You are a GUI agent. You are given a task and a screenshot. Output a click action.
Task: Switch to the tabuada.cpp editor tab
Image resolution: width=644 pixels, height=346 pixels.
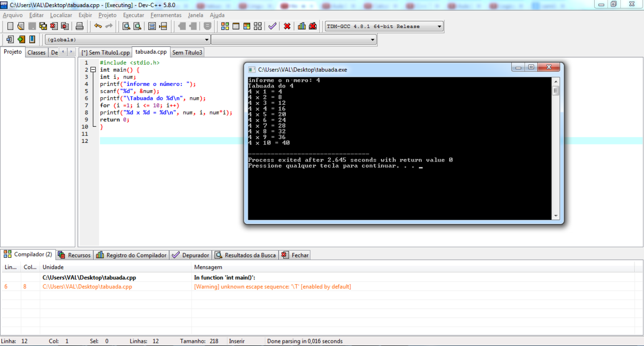[150, 52]
